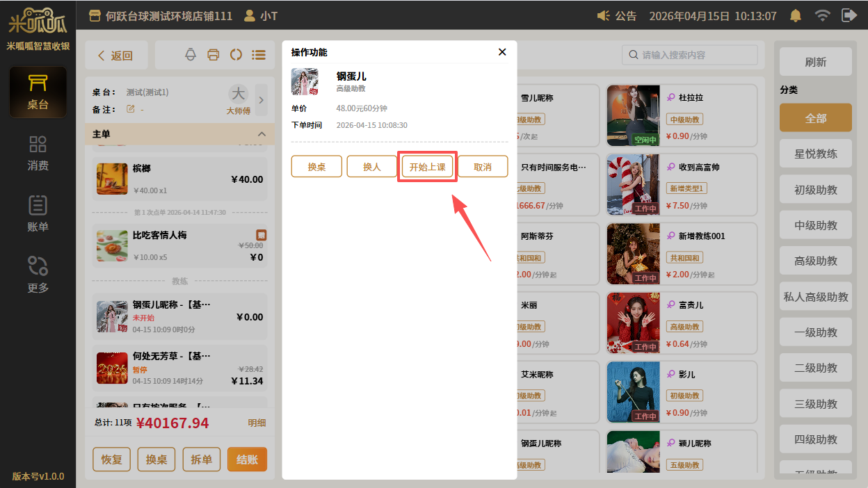Click the Wi-Fi status icon
The image size is (868, 488).
(822, 15)
